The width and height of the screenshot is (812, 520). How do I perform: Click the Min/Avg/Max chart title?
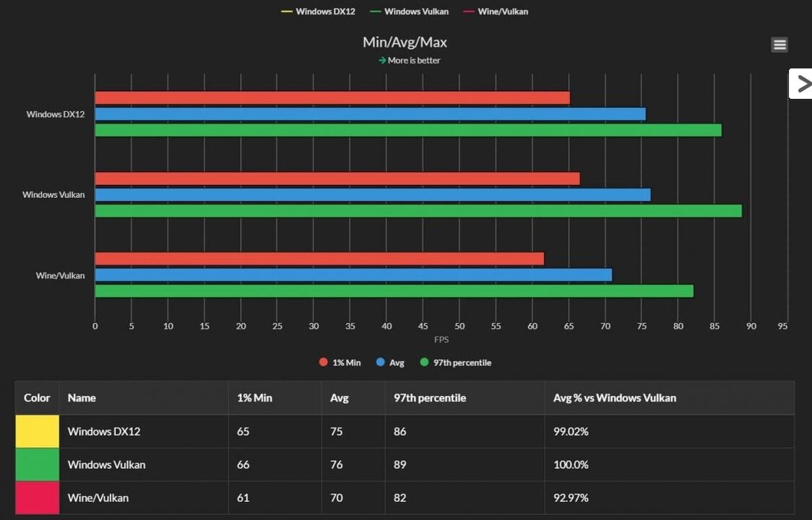click(405, 42)
